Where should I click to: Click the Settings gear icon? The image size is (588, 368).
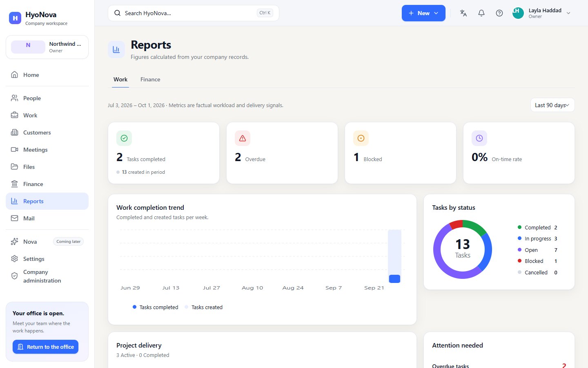[x=15, y=259]
